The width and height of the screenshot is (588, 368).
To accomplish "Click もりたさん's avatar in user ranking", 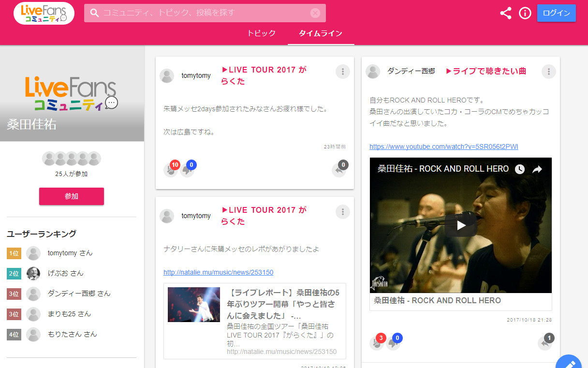I will point(33,334).
